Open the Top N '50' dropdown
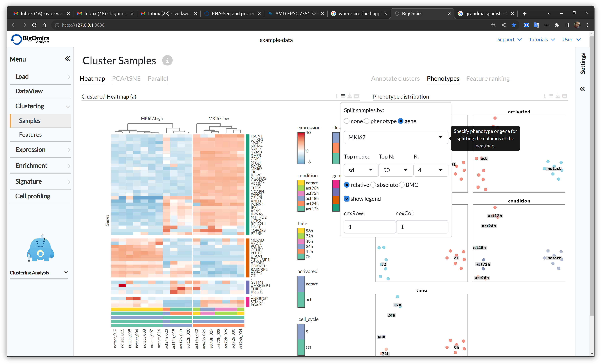The image size is (601, 364). 396,170
